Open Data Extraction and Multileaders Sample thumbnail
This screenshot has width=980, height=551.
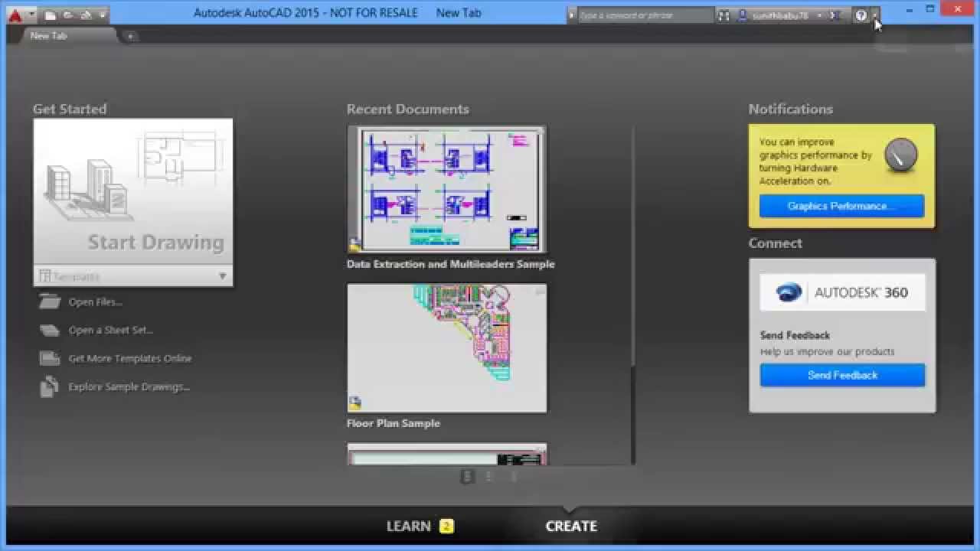click(447, 190)
